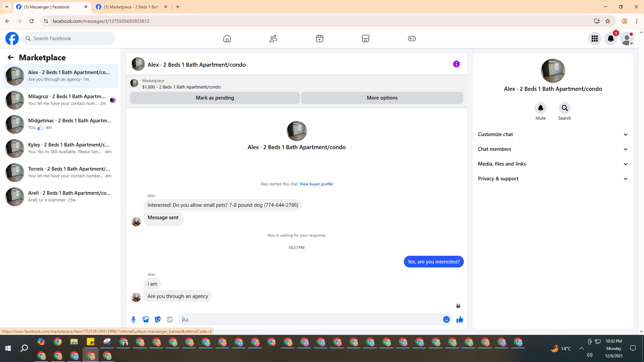Click the Facebook logo
Screen dimensions: 644x362
click(x=12, y=39)
